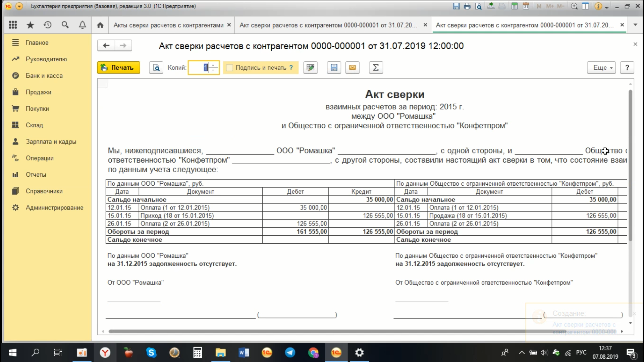Open the 1C main menu dropdown circle
This screenshot has width=644, height=362.
click(x=19, y=6)
